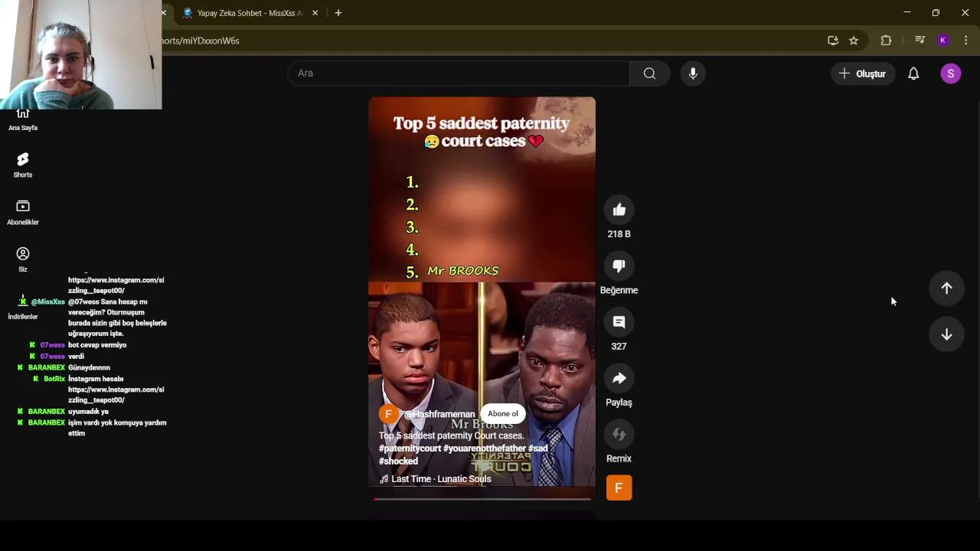Open the Chrome three-dot menu
Viewport: 980px width, 551px height.
coord(966,41)
